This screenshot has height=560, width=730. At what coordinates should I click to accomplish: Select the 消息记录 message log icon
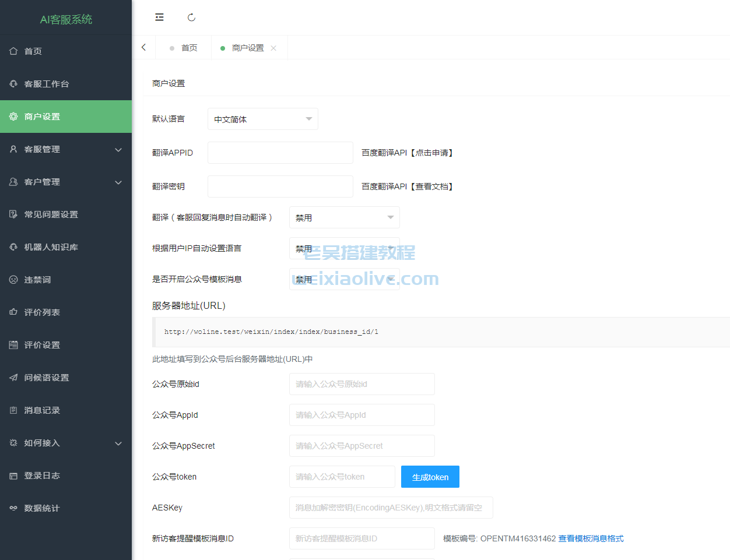click(x=13, y=410)
